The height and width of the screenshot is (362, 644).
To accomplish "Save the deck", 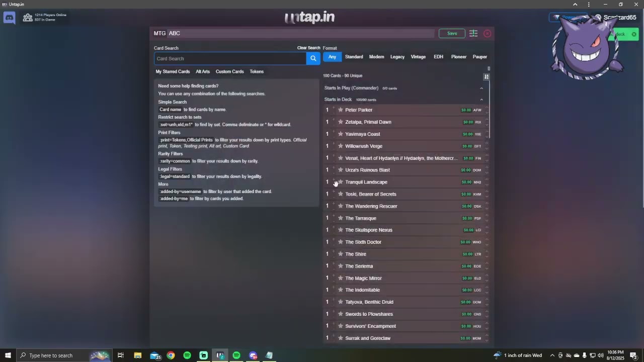I will click(x=452, y=33).
